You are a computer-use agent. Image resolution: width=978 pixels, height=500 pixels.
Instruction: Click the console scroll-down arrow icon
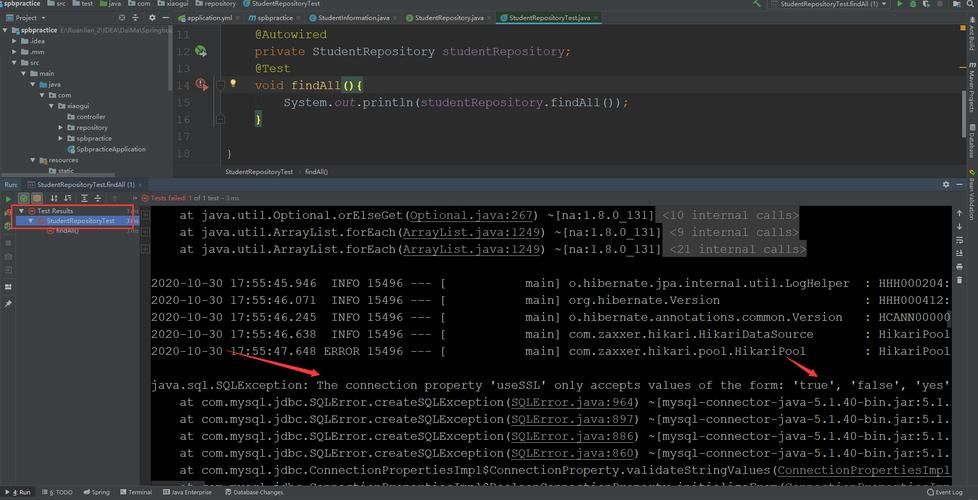click(x=959, y=226)
